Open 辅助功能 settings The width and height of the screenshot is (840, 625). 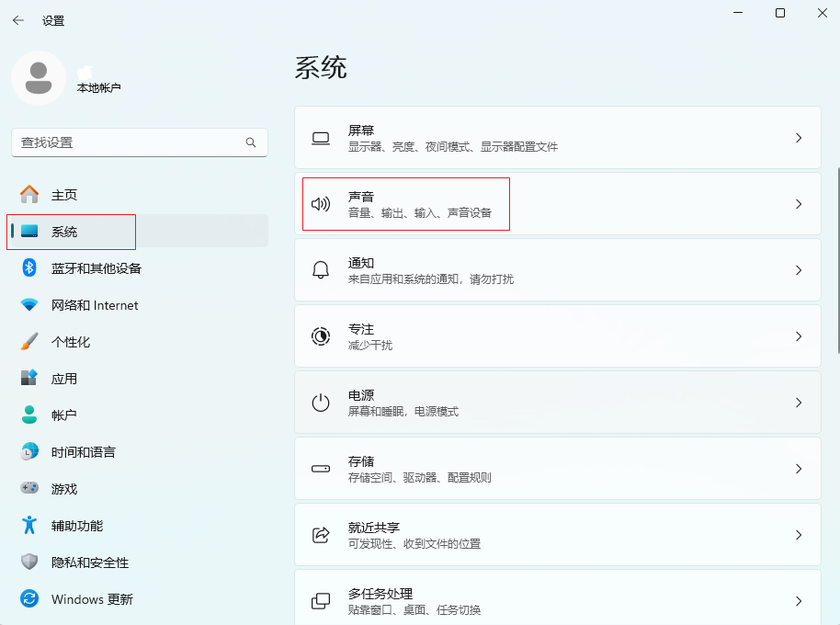(x=140, y=526)
